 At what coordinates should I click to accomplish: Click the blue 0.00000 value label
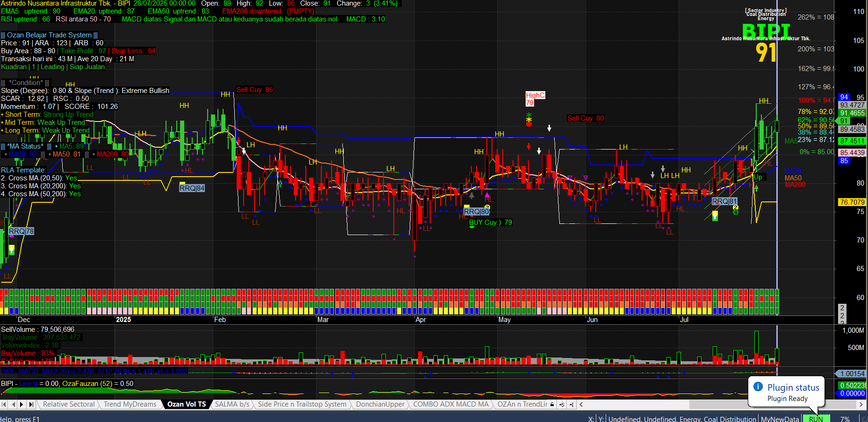(852, 393)
